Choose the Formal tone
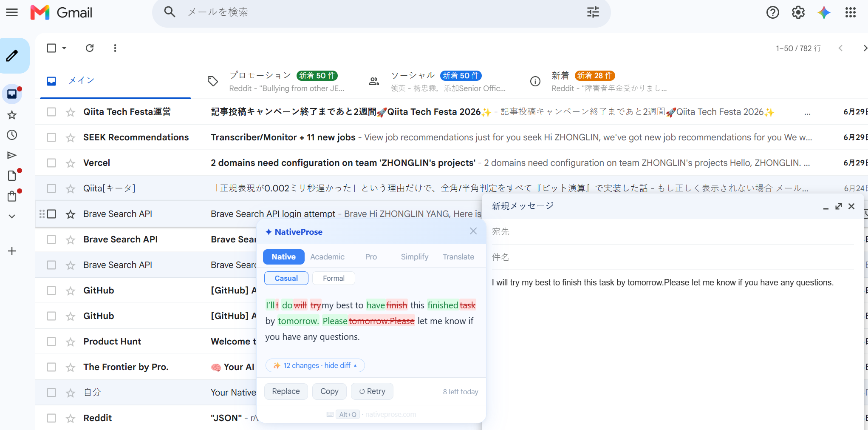The image size is (868, 430). pyautogui.click(x=334, y=278)
